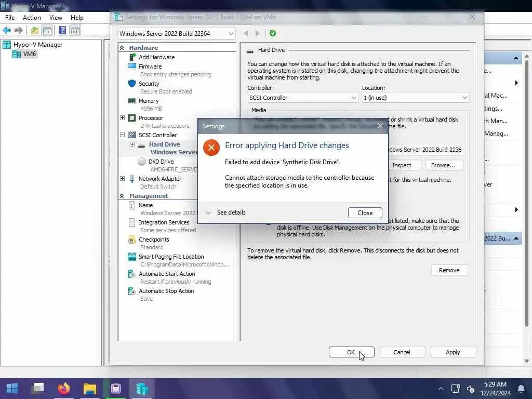
Task: Collapse the Actions pane top section arrow
Action: click(x=516, y=58)
